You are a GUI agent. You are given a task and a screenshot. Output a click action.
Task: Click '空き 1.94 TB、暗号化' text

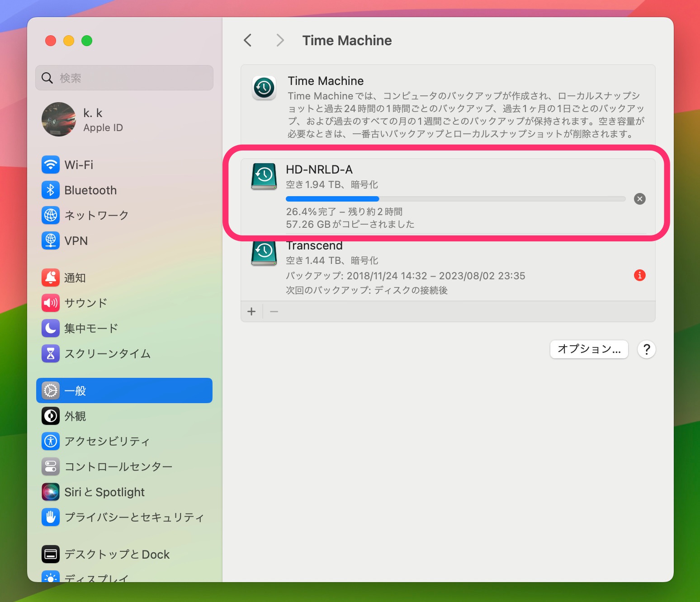point(332,184)
